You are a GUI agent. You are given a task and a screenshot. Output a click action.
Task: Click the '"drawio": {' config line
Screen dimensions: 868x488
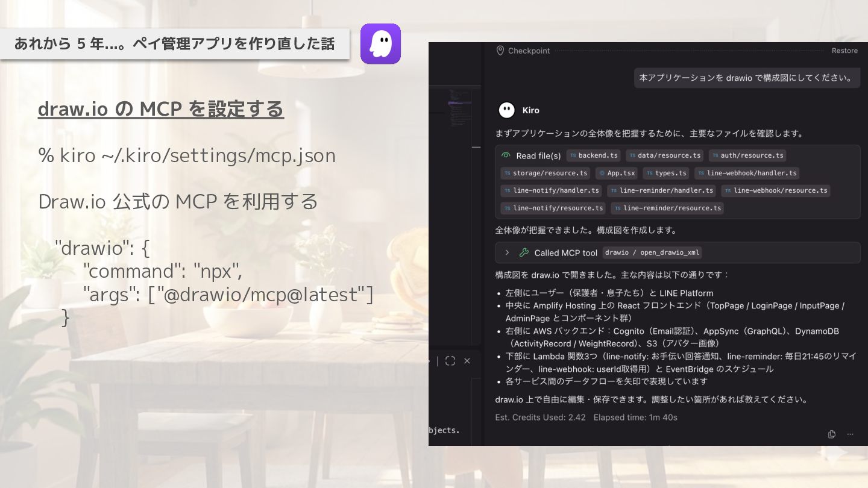[x=102, y=248]
